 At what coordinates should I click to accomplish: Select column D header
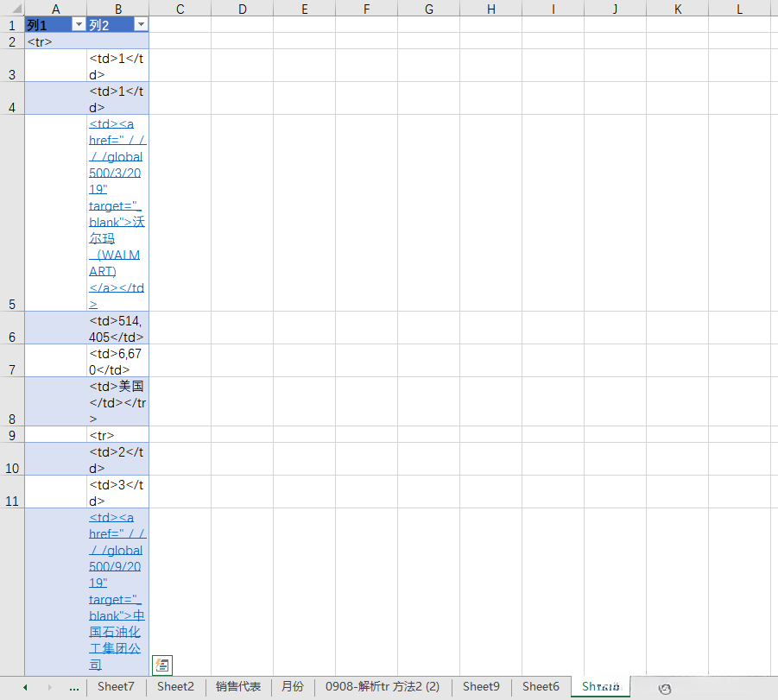[242, 9]
